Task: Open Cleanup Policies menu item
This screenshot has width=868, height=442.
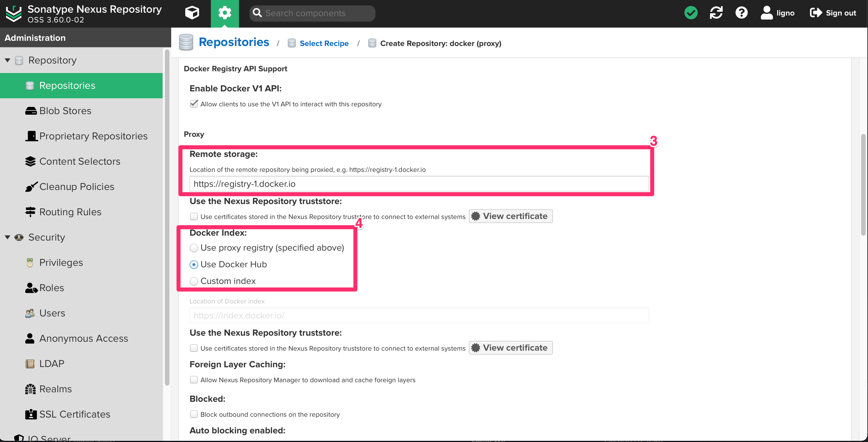Action: 76,187
